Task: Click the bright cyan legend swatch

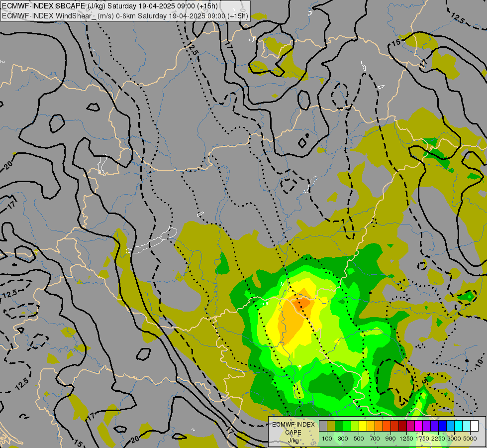Action: (x=459, y=426)
